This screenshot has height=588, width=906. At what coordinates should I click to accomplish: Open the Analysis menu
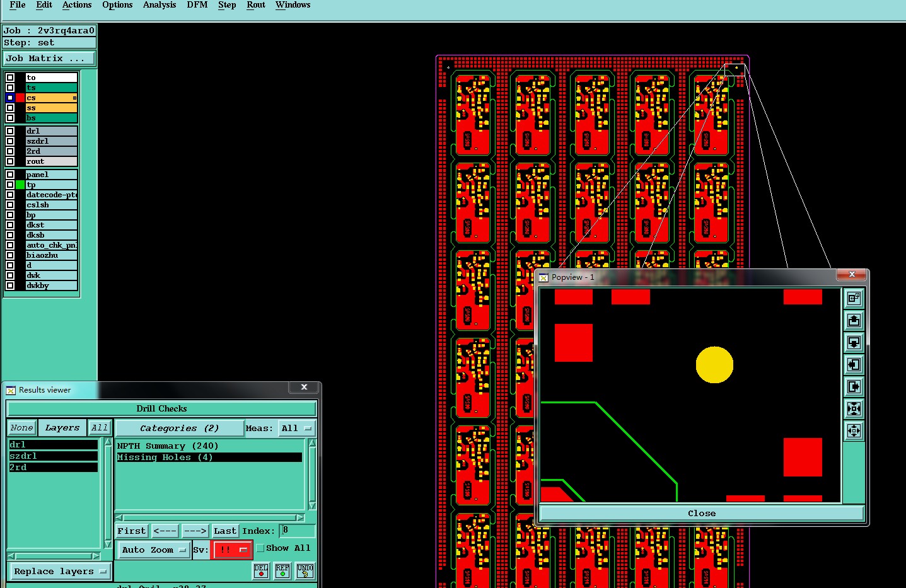point(160,5)
